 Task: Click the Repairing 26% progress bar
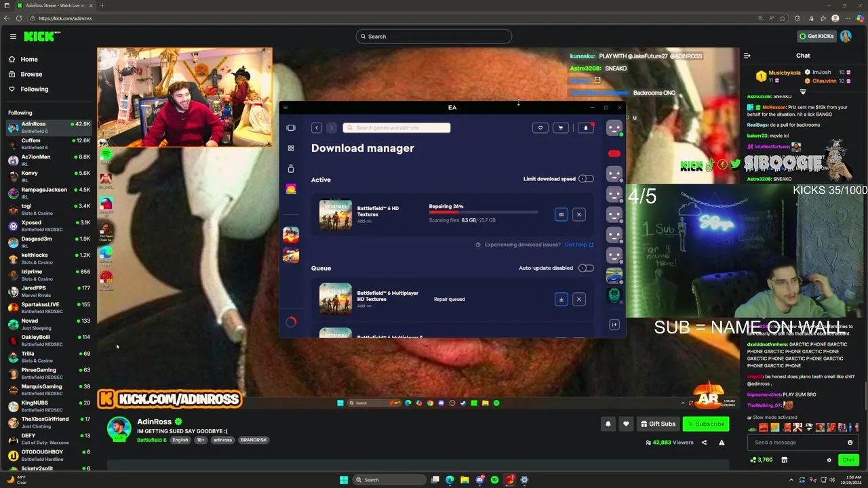(483, 213)
